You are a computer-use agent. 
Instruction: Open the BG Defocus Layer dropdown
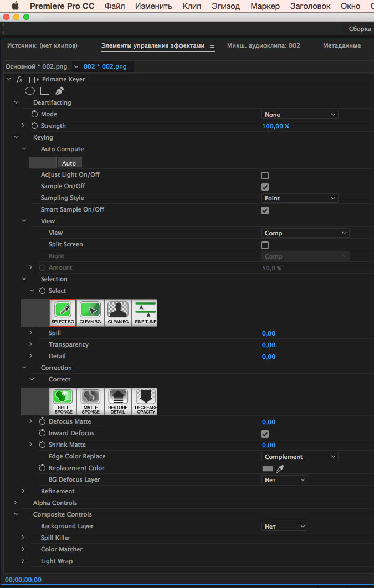(x=284, y=480)
